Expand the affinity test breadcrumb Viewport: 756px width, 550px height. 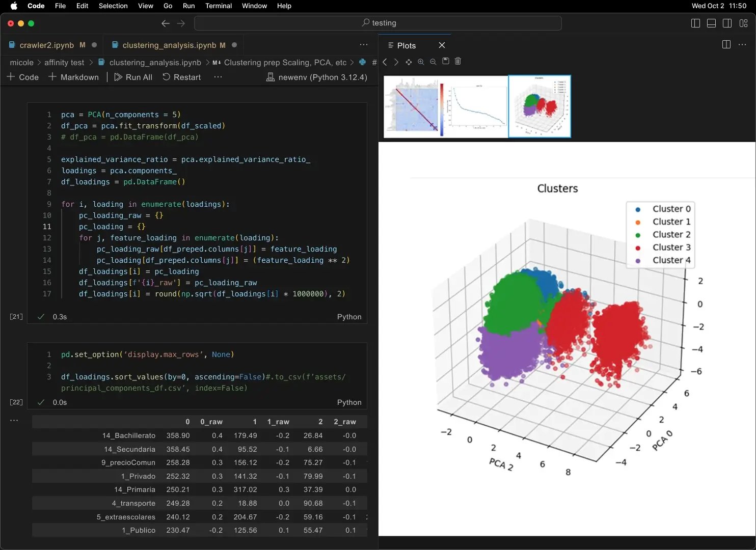coord(64,62)
